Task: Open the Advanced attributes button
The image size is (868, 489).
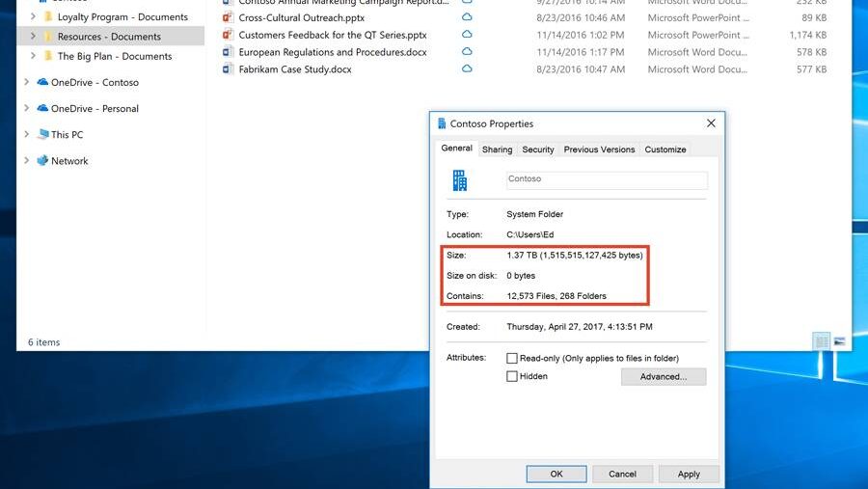Action: pos(664,376)
